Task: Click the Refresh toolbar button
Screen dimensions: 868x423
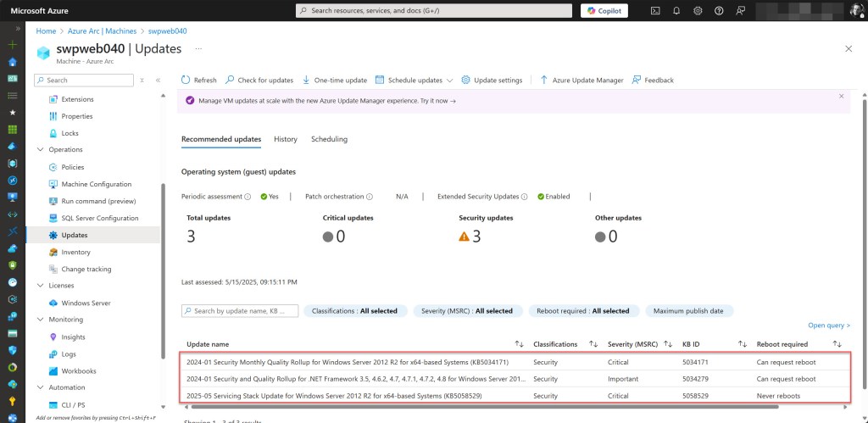Action: point(199,81)
